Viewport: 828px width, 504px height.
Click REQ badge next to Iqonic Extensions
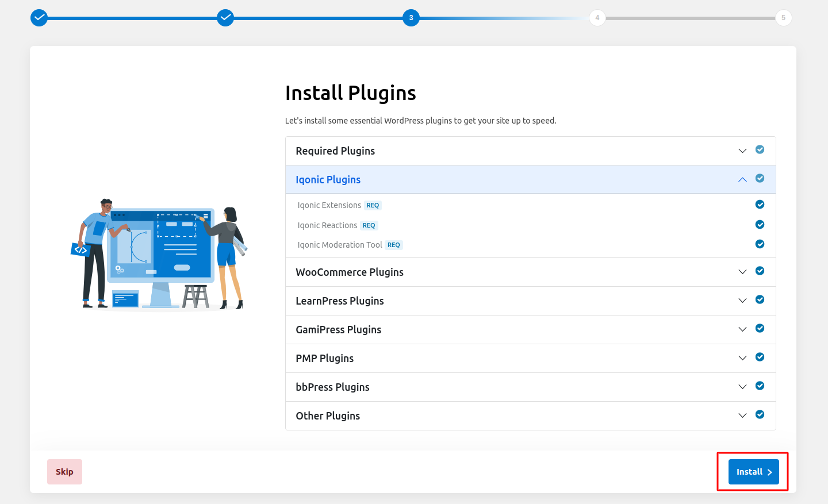(x=373, y=205)
